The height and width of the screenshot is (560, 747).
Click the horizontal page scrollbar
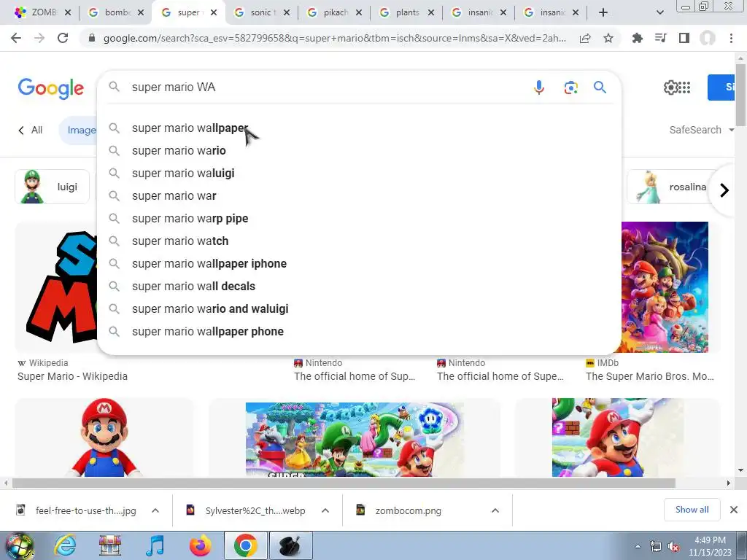(344, 483)
